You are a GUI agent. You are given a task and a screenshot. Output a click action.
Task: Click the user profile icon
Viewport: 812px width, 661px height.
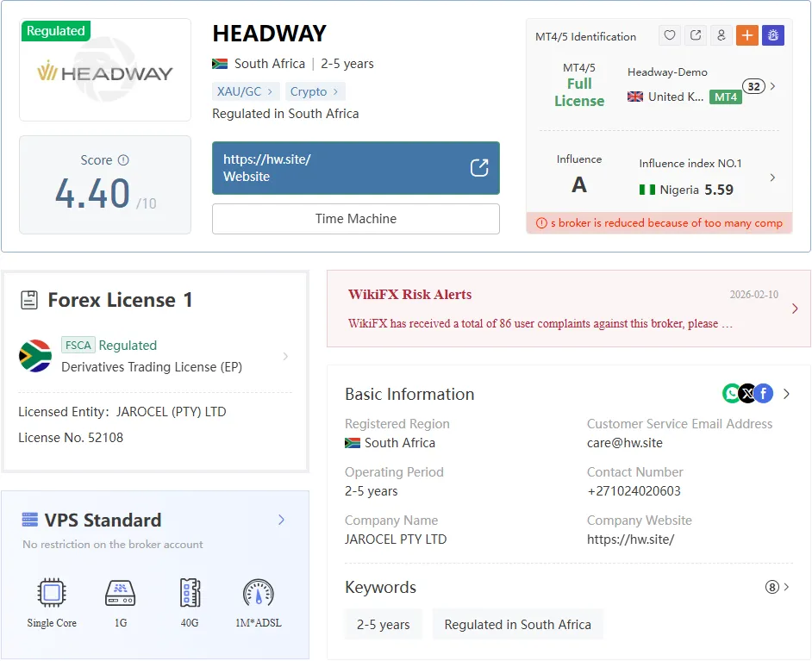click(x=721, y=35)
